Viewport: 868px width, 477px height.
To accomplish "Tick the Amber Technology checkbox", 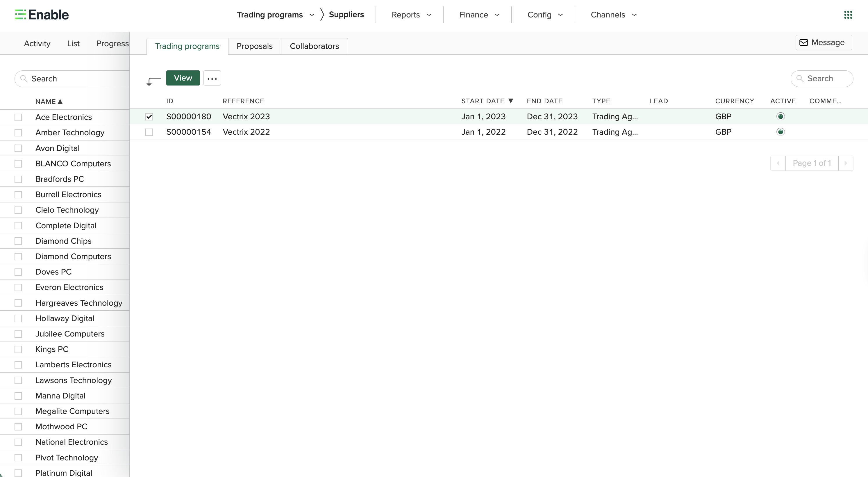I will click(18, 133).
